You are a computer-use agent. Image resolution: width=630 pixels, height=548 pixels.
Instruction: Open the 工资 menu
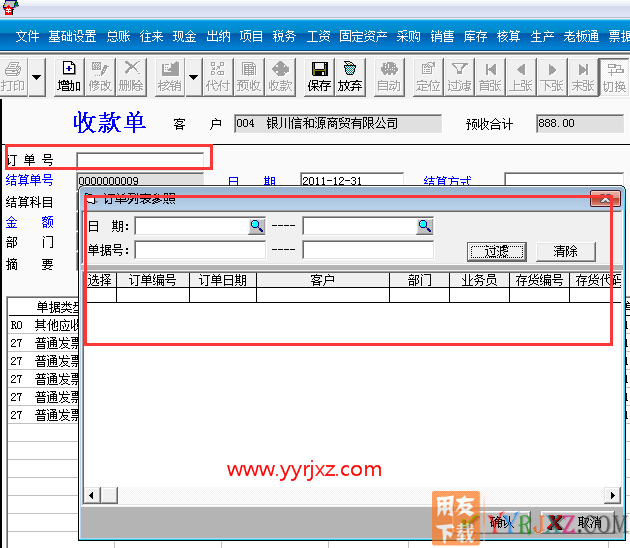(x=318, y=36)
